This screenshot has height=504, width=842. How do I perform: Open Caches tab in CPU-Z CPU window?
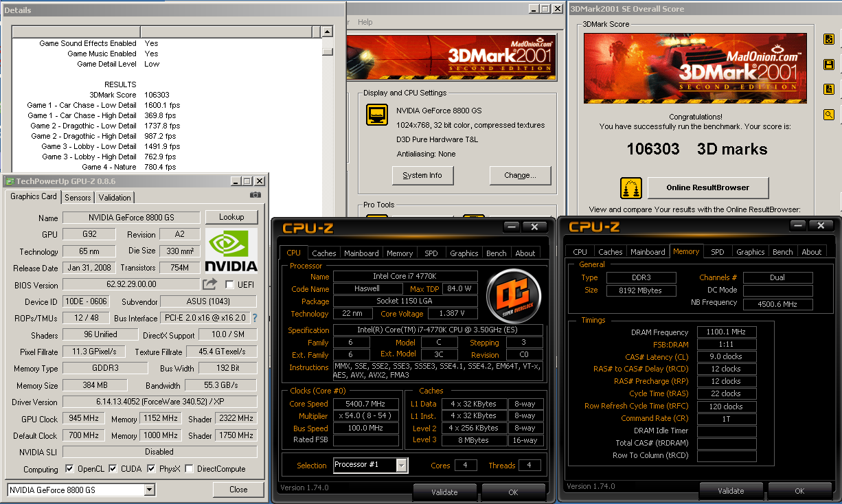(324, 253)
